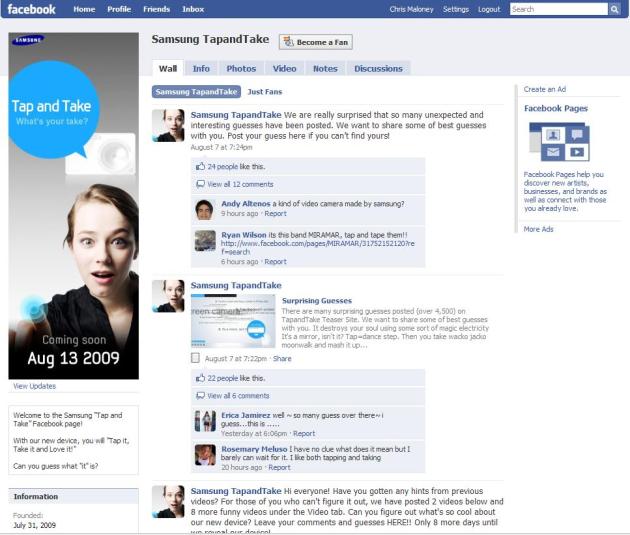Click the View Updates link
Screen dimensions: 630x535
tap(35, 386)
